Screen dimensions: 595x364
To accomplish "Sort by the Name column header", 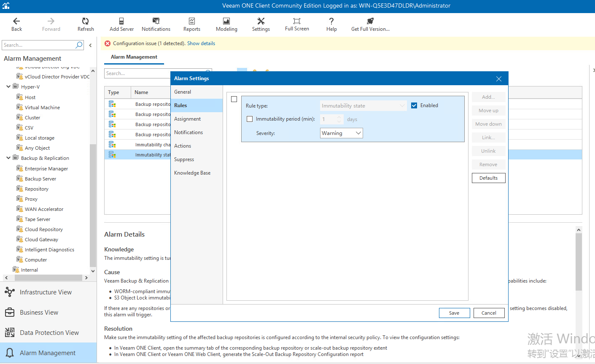I will (141, 92).
